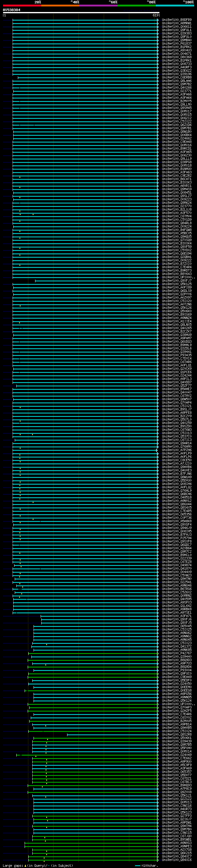The height and width of the screenshot is (868, 197).
Task: Select hit label UniRef100_O24049
Action: pos(176,755)
